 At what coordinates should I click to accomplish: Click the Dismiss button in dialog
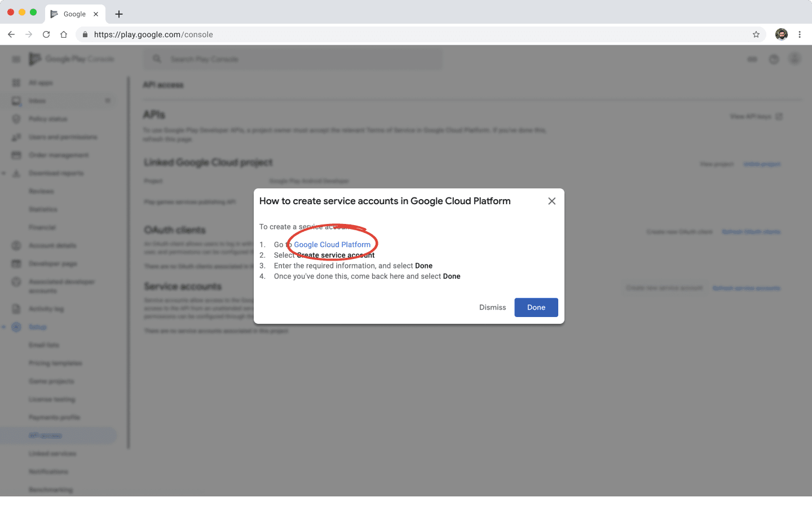coord(493,307)
